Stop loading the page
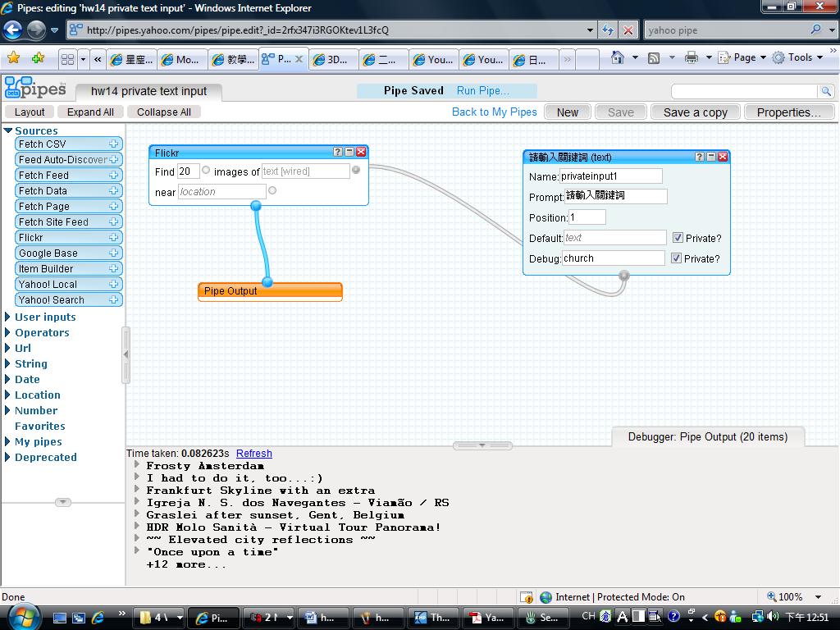 628,30
